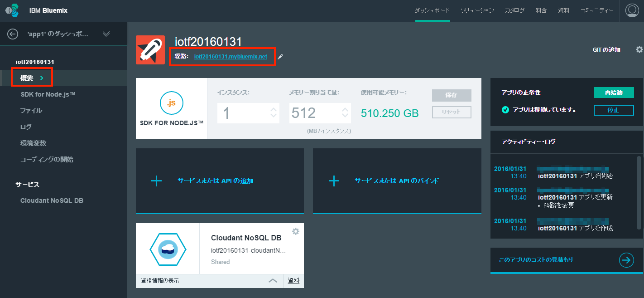Click the iotf20160131 sidebar heading
This screenshot has height=298, width=644.
(35, 62)
